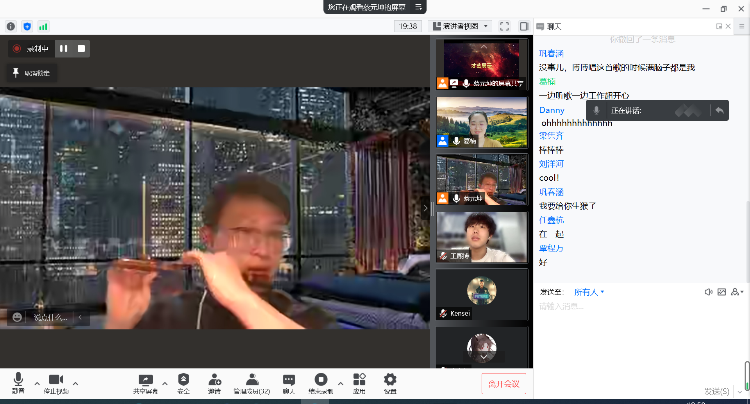
Task: Click the red leave meeting button
Action: 504,382
